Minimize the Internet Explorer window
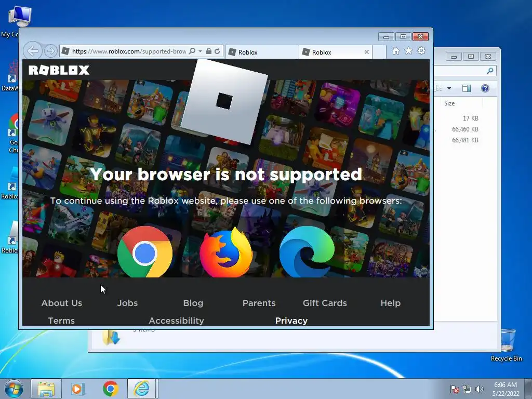 click(386, 37)
